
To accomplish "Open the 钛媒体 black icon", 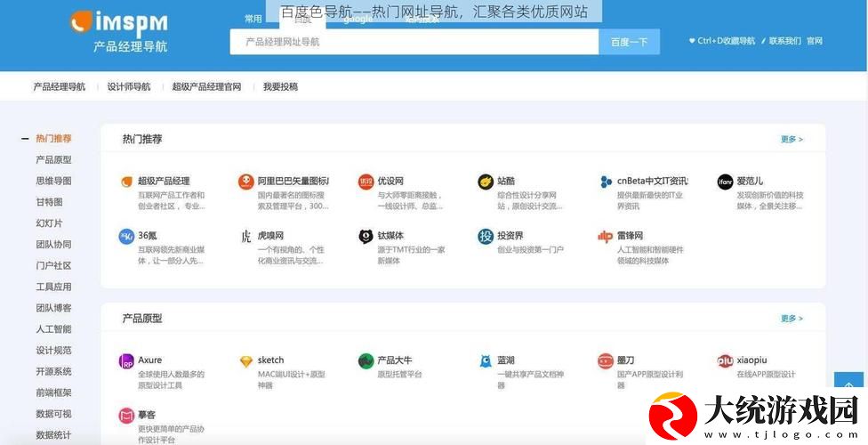I will 366,237.
